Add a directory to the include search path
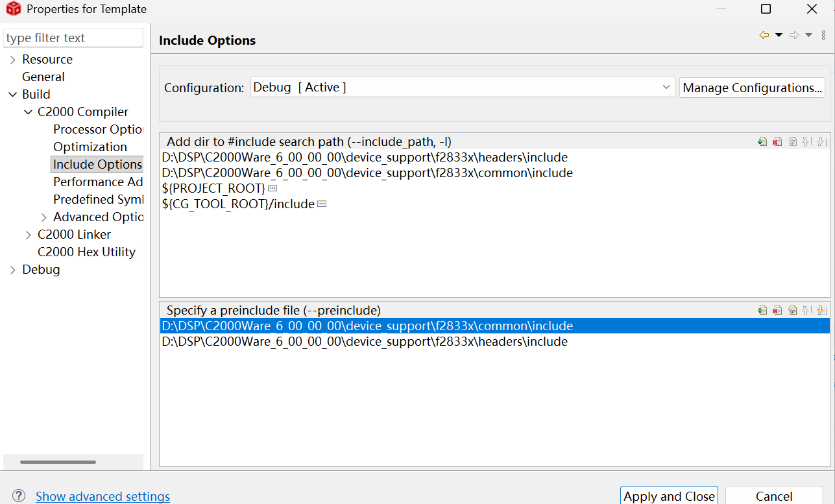835x504 pixels. point(762,141)
